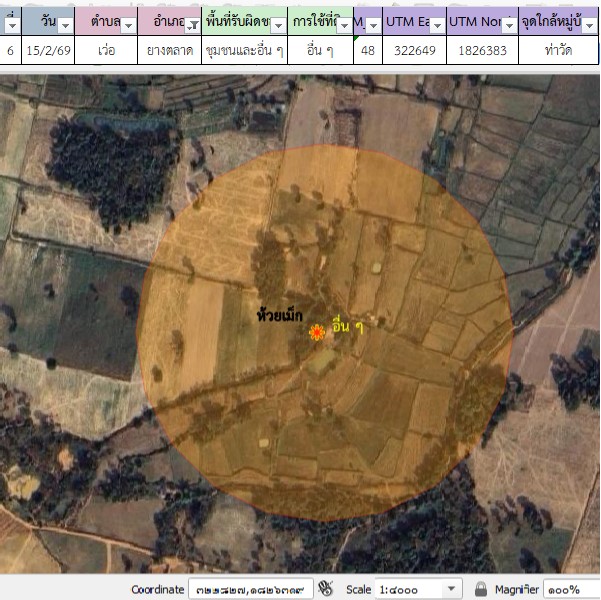The height and width of the screenshot is (600, 601).
Task: Click the fire hotspot marker on map
Action: [x=318, y=333]
